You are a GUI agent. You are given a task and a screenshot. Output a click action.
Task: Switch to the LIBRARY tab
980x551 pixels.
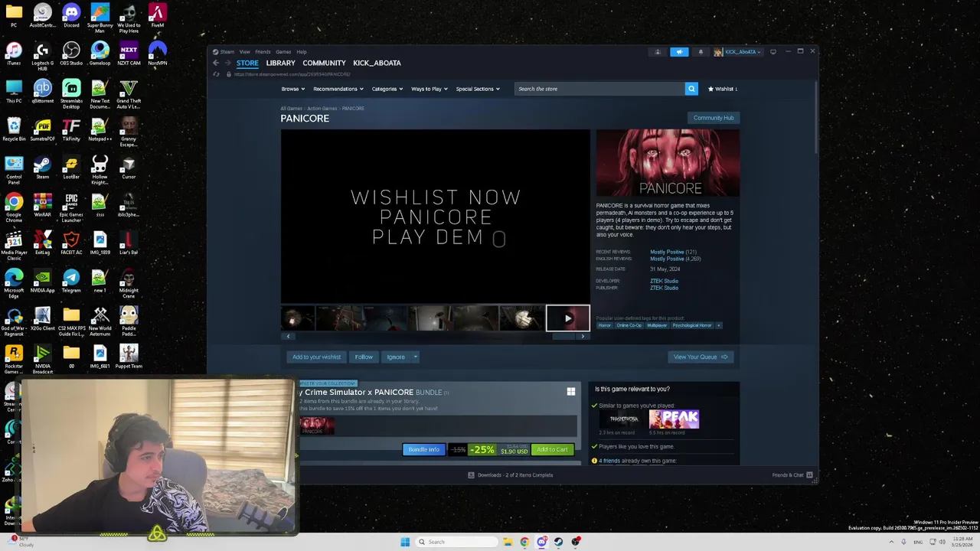click(x=280, y=63)
